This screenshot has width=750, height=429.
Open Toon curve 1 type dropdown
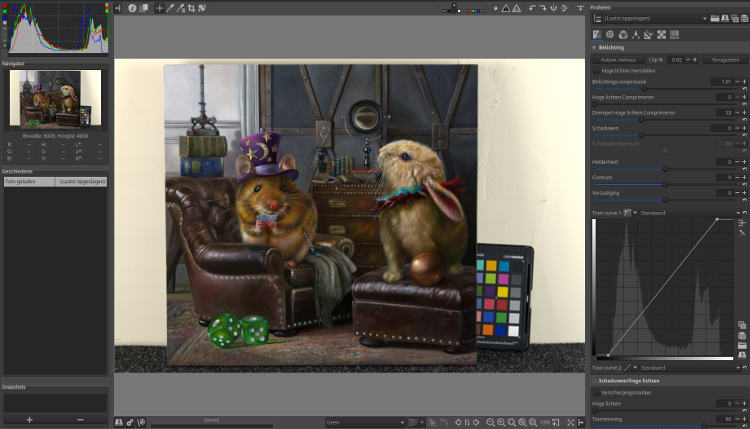630,213
